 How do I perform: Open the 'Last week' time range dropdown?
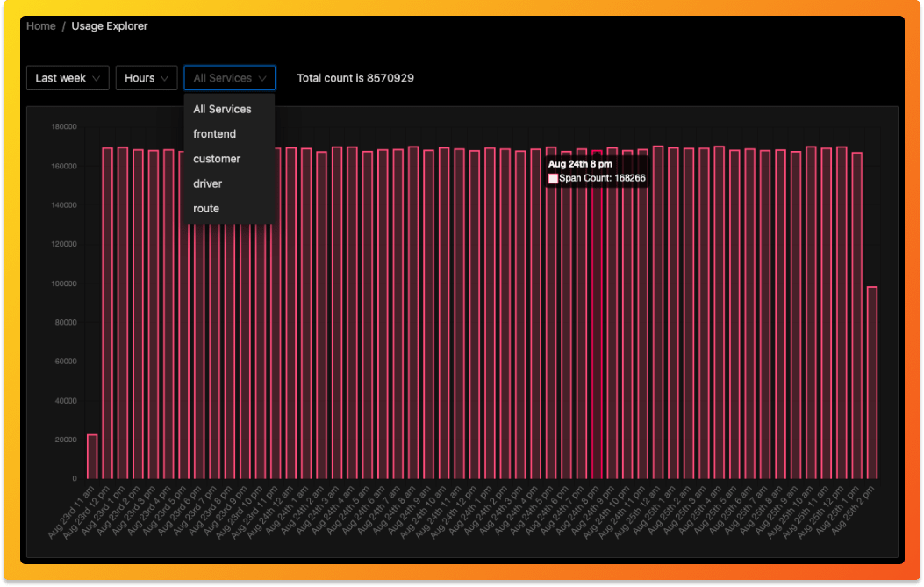68,78
